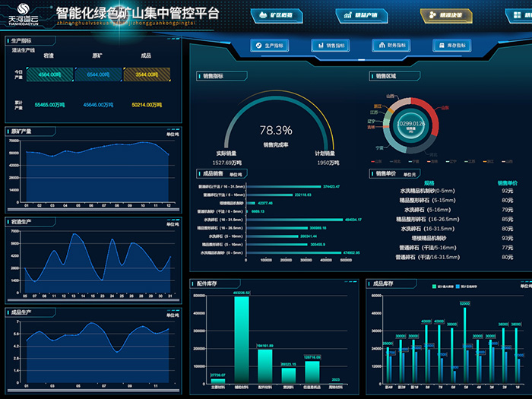Image resolution: width=532 pixels, height=399 pixels.
Task: Click the platform title 智能化绿色矿山集中管控平台
Action: coord(138,13)
